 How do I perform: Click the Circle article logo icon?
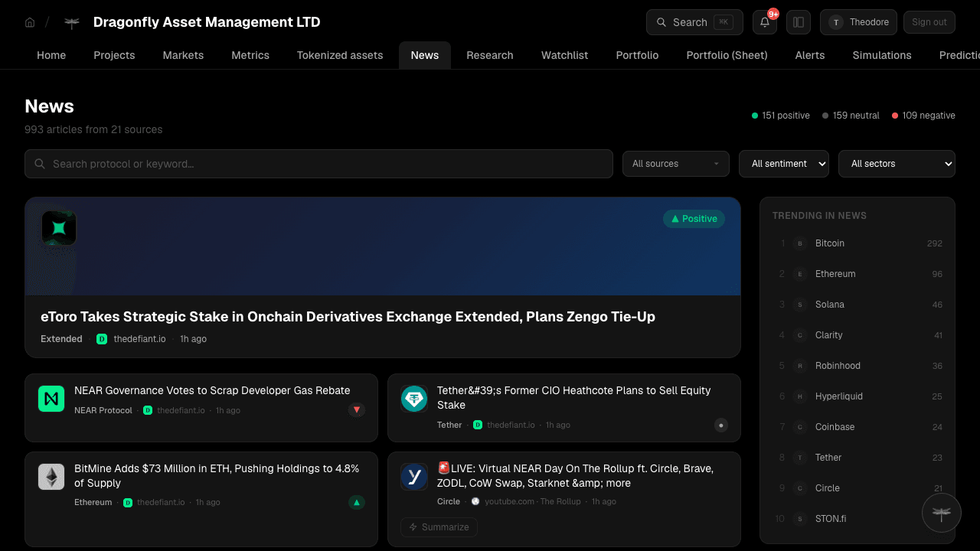(x=414, y=477)
